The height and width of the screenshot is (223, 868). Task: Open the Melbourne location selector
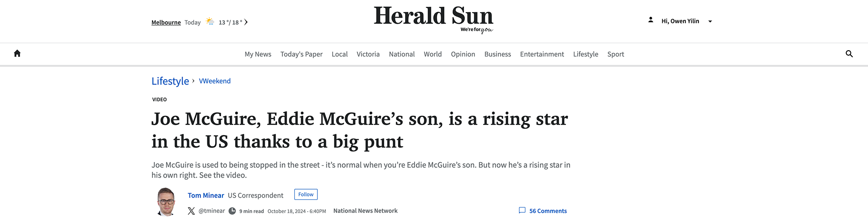[x=166, y=22]
